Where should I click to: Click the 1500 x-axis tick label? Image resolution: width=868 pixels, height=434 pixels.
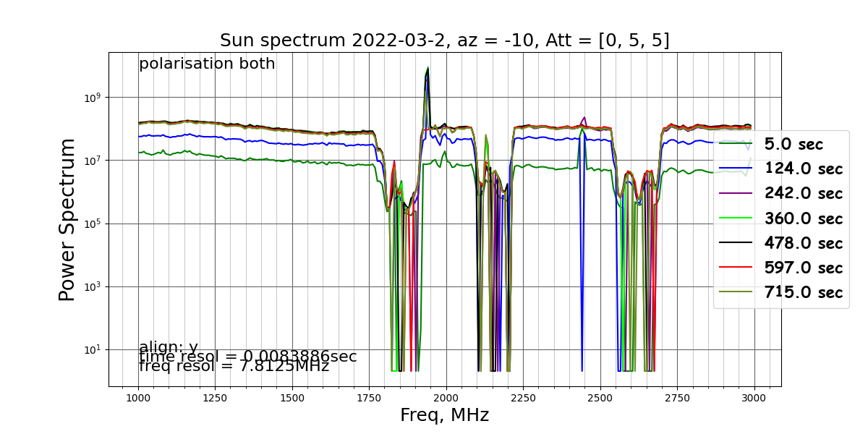[292, 398]
